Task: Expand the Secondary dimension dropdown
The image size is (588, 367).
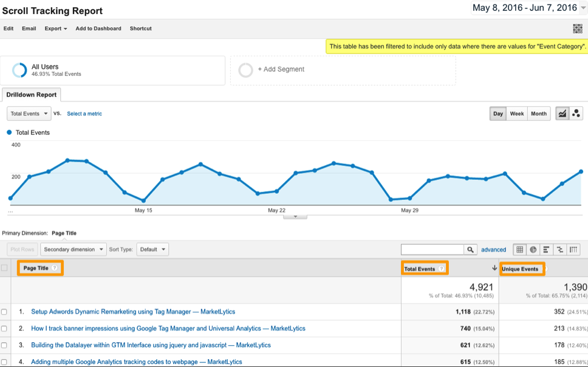Action: click(x=73, y=250)
